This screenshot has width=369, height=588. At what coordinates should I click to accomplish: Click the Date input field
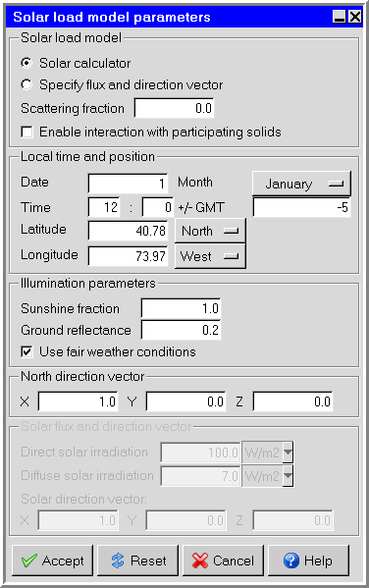coord(128,184)
